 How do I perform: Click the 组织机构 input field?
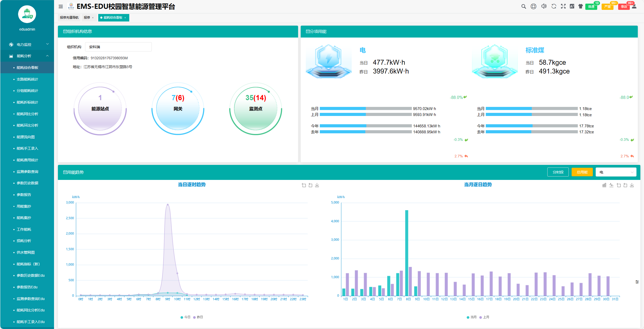click(x=118, y=47)
